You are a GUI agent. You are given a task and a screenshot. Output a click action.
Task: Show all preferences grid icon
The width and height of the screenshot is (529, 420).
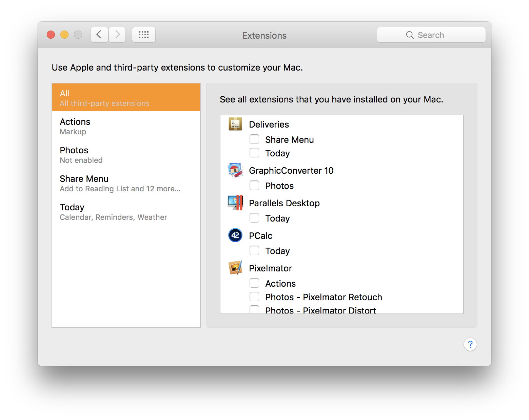coord(143,35)
